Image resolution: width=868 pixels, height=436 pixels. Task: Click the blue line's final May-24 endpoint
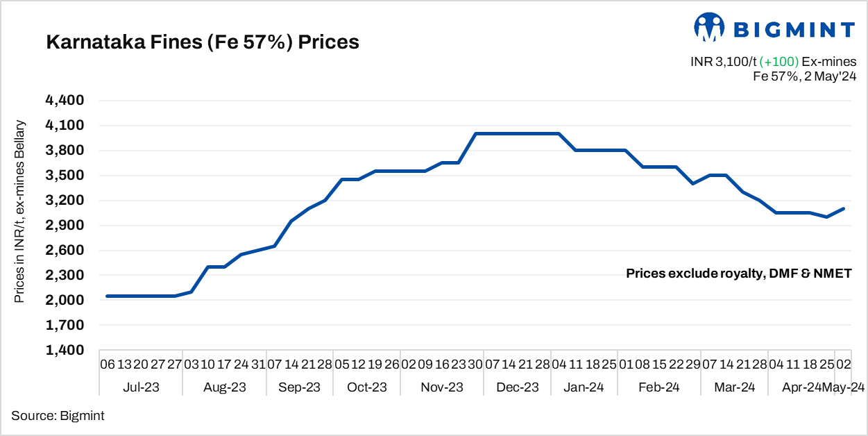click(x=844, y=208)
